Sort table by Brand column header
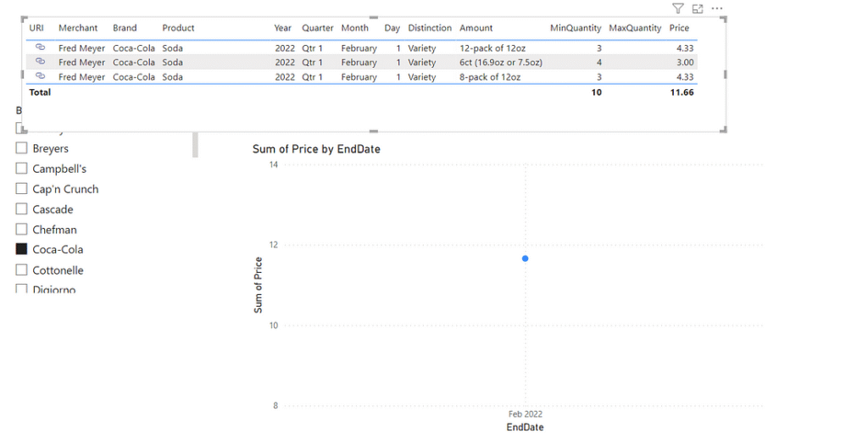Screen dimensions: 868x444 125,28
